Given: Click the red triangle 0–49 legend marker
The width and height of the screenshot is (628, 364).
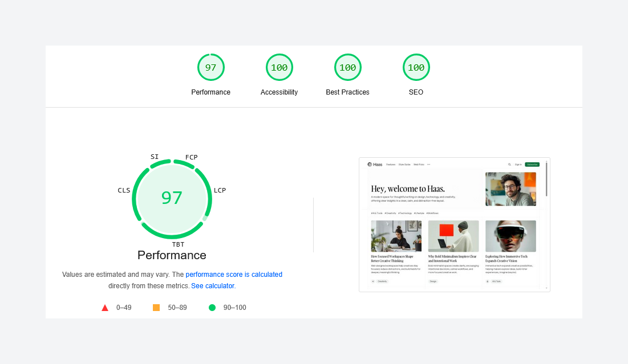Looking at the screenshot, I should pyautogui.click(x=105, y=307).
